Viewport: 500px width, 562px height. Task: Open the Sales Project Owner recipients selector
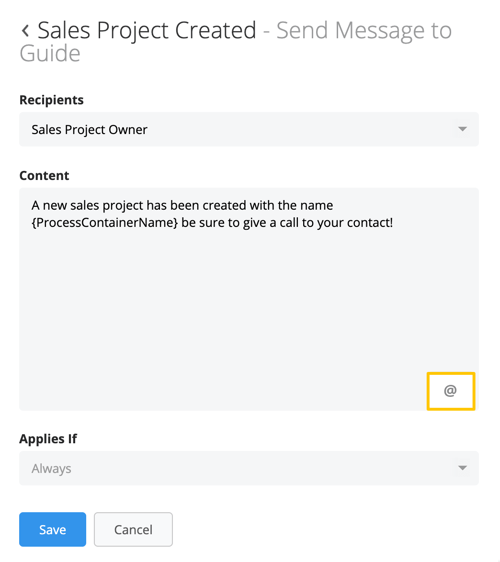point(249,129)
